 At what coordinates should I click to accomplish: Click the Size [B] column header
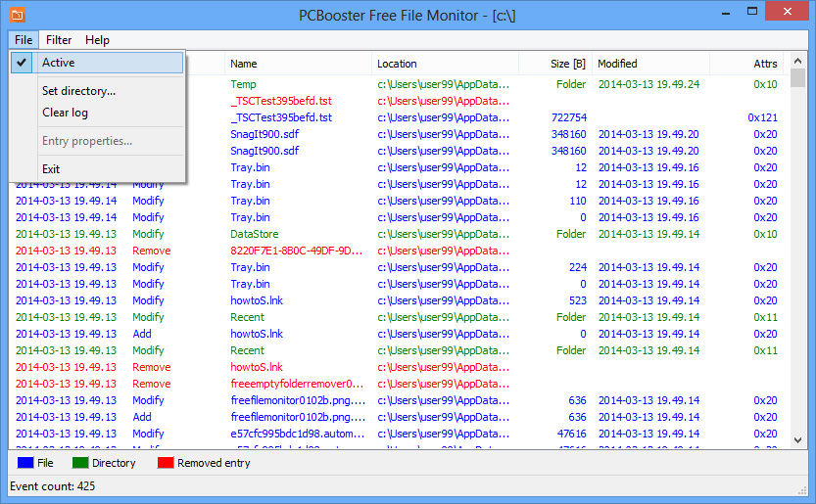coord(554,64)
